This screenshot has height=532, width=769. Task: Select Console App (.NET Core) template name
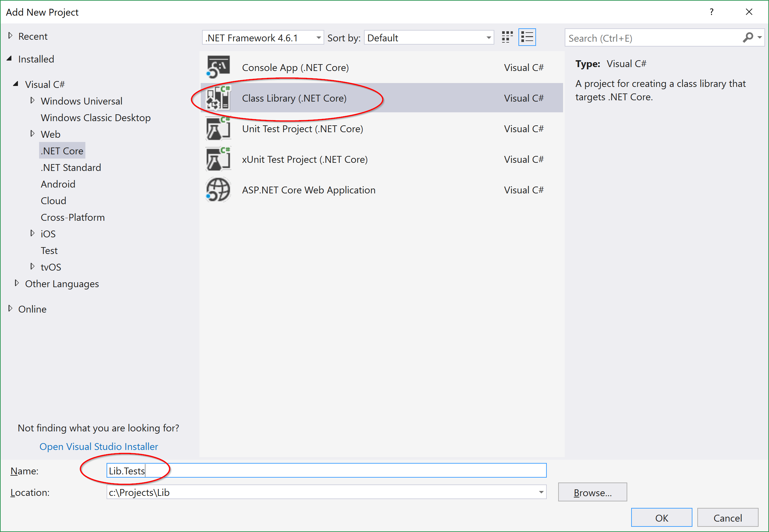pyautogui.click(x=295, y=68)
